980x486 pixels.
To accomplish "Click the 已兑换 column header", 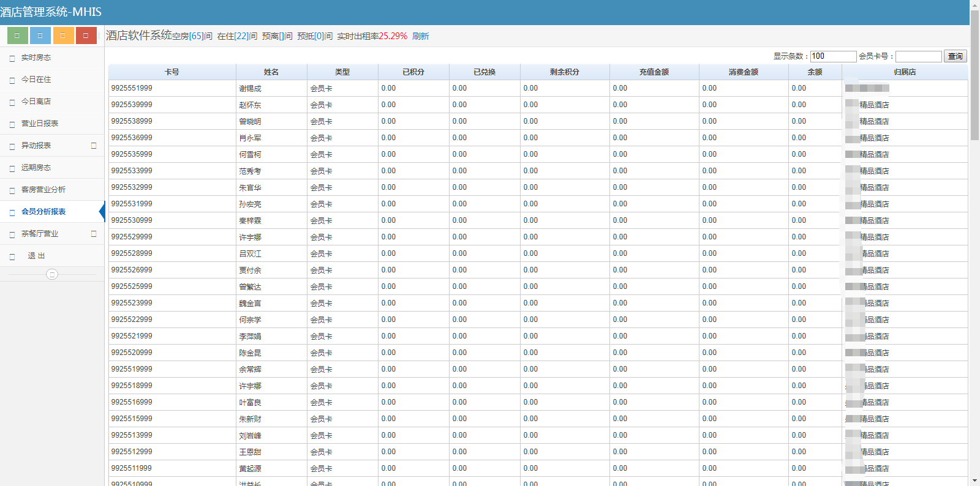I will point(484,72).
